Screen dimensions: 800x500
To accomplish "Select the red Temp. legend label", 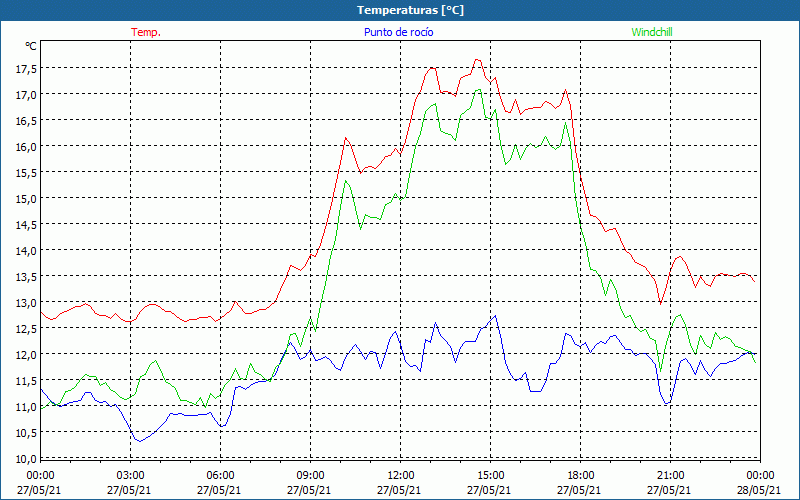I will click(146, 32).
